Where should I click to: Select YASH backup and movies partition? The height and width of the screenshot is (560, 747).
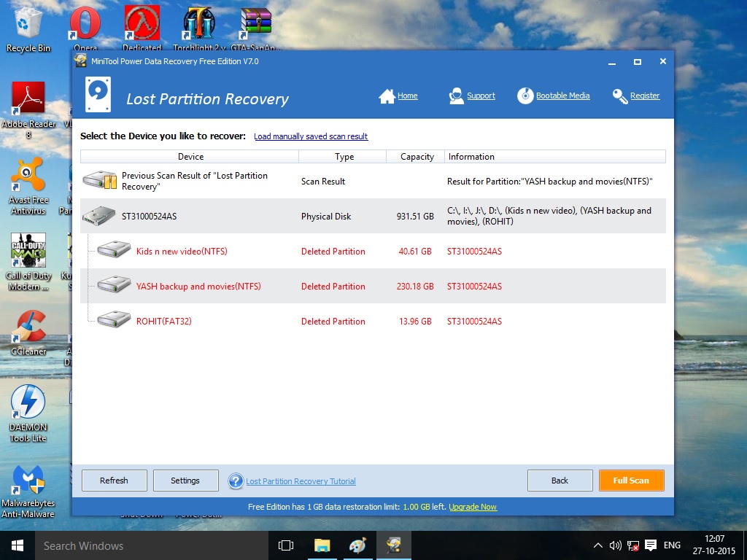point(198,287)
